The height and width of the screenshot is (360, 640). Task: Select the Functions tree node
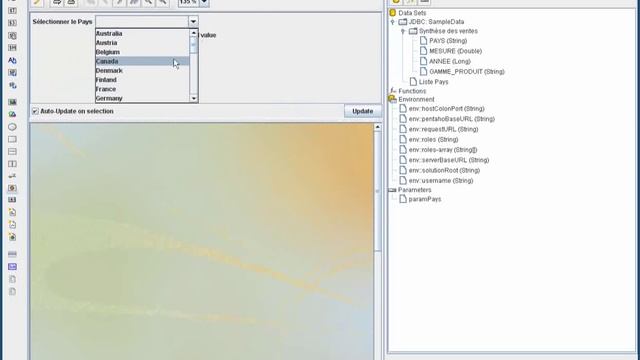click(x=412, y=91)
